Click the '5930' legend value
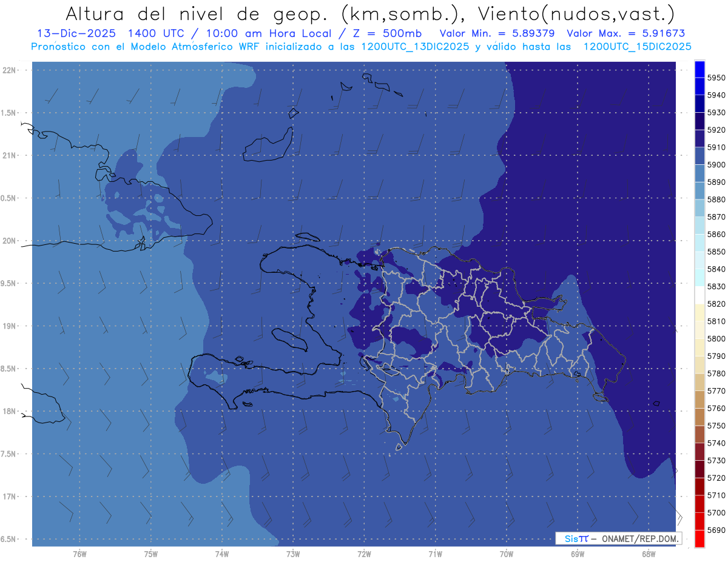This screenshot has height=562, width=728. click(716, 112)
